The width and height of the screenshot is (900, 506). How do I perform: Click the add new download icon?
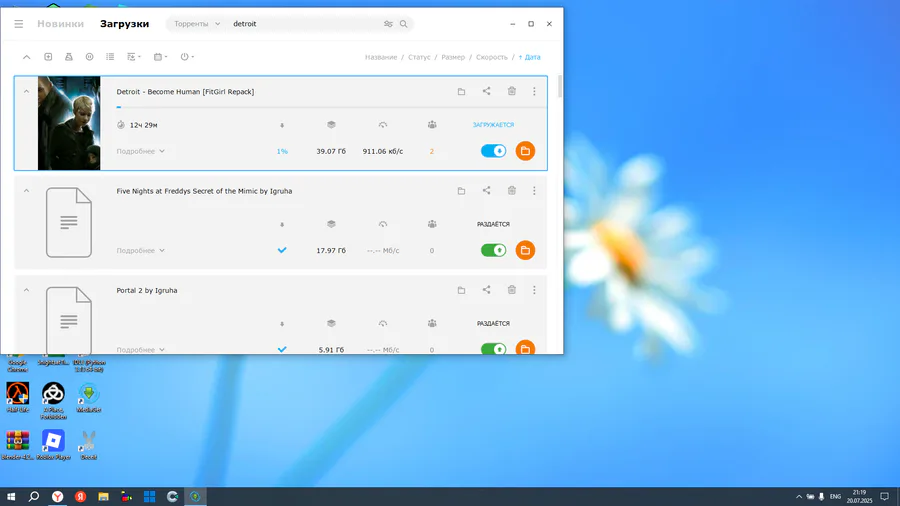[48, 57]
